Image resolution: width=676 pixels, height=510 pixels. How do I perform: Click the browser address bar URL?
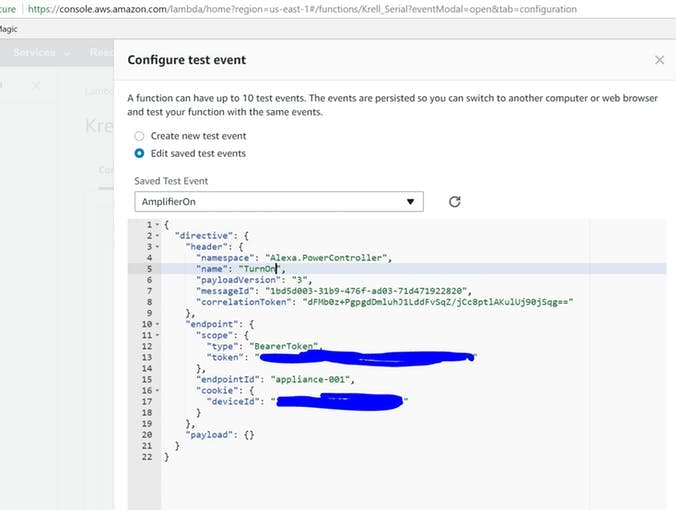tap(302, 9)
